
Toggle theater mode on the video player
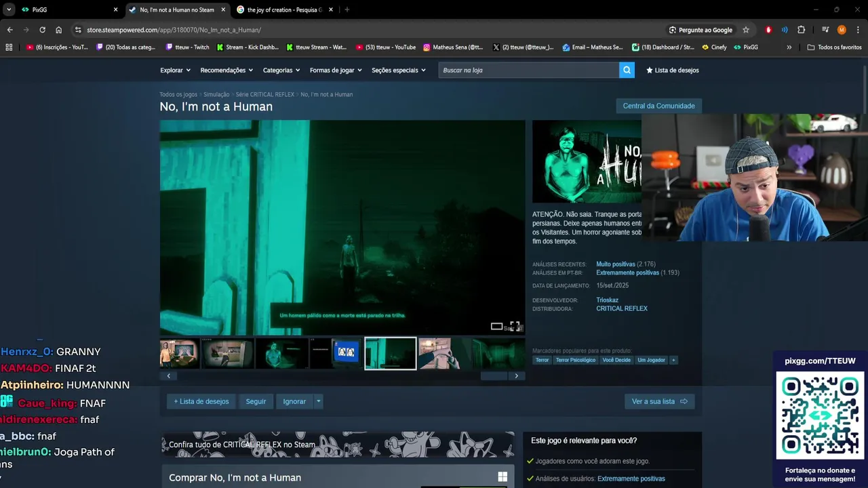(496, 327)
